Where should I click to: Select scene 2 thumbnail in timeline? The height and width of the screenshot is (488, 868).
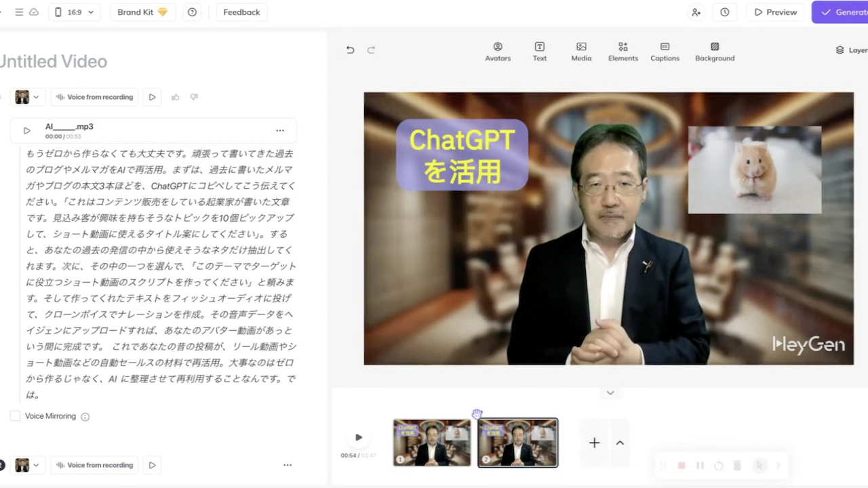pyautogui.click(x=517, y=443)
